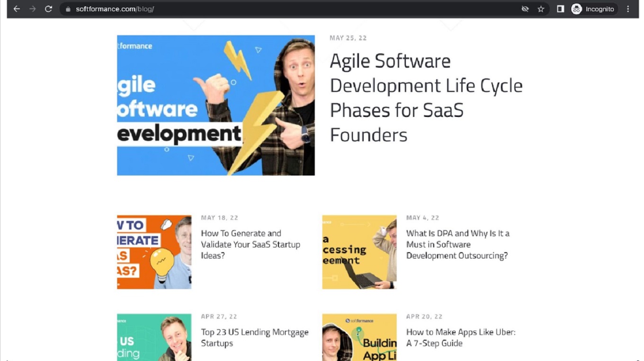Open Top 23 US Lending Mortgage Startups
This screenshot has height=361, width=644.
click(x=254, y=337)
